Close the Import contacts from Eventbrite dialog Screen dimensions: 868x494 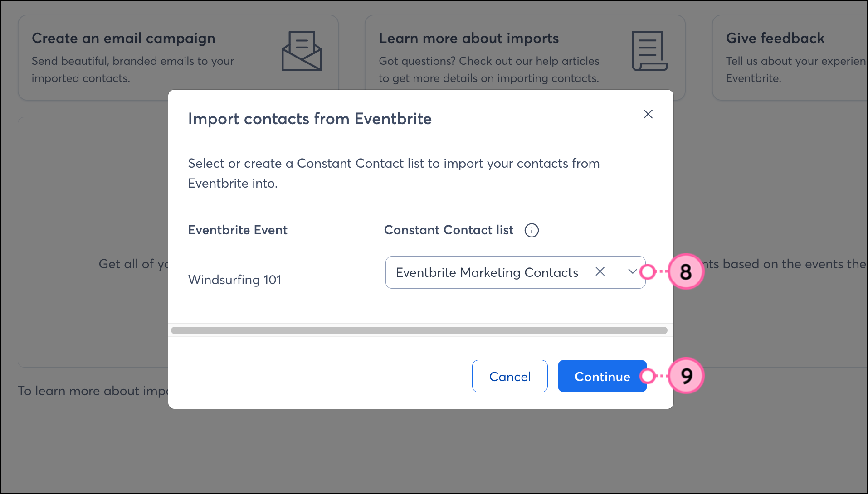pos(648,114)
